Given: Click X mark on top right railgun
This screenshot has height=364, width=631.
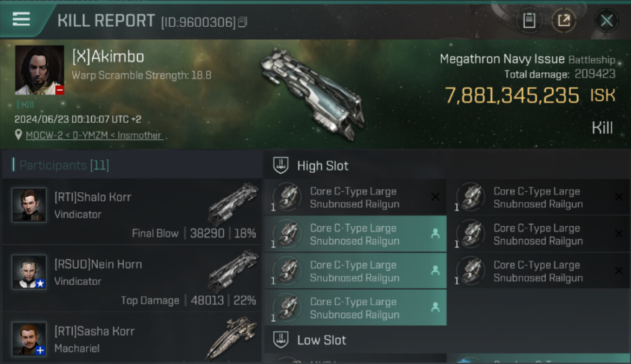Looking at the screenshot, I should click(619, 197).
